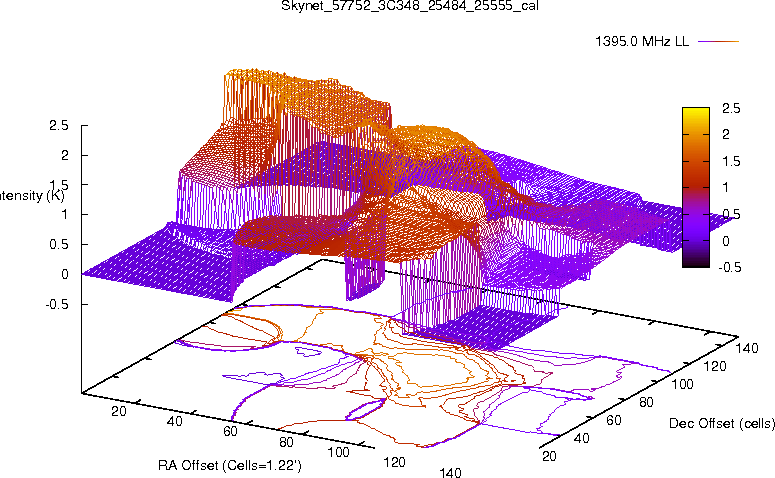Image resolution: width=775 pixels, height=478 pixels.
Task: Click the 40 tick on the RA Offset axis
Action: (174, 422)
